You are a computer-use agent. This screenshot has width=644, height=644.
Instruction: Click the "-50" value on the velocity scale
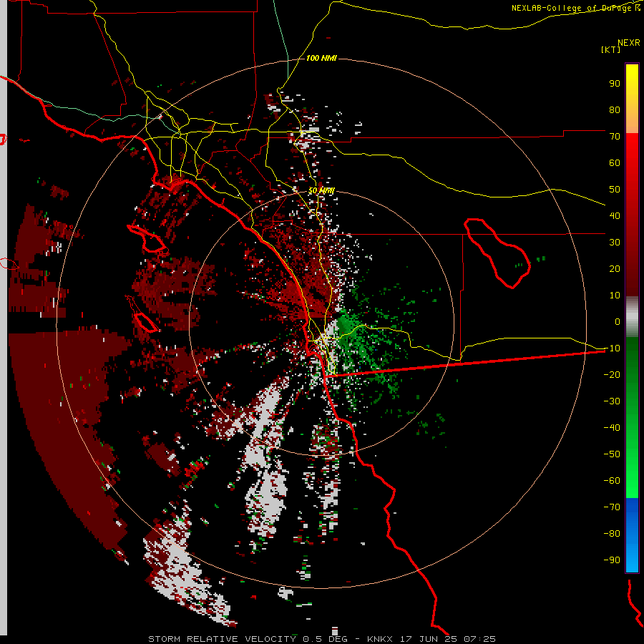(x=612, y=454)
